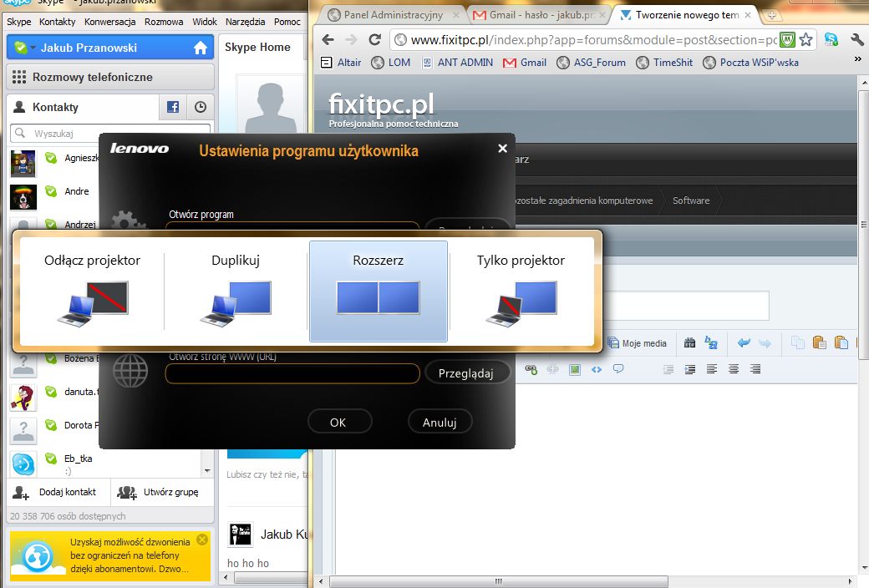The width and height of the screenshot is (869, 588).
Task: Undo last edit in forum editor
Action: (744, 343)
